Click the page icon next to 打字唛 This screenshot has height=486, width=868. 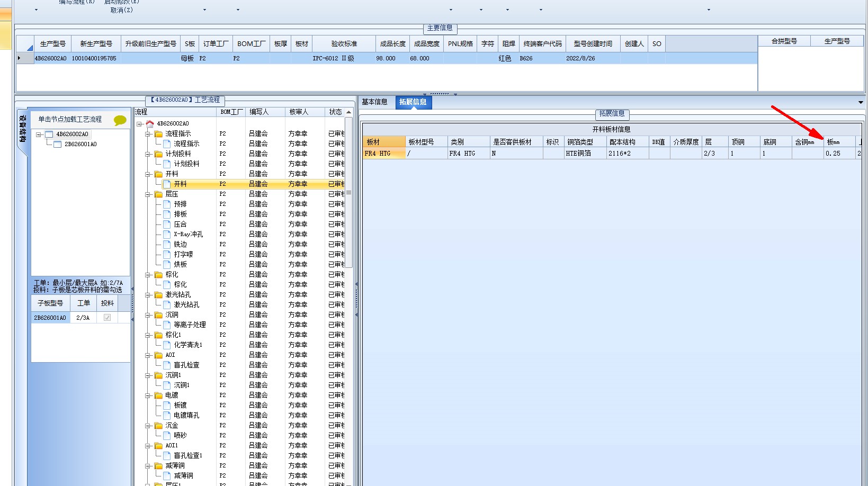pos(167,254)
